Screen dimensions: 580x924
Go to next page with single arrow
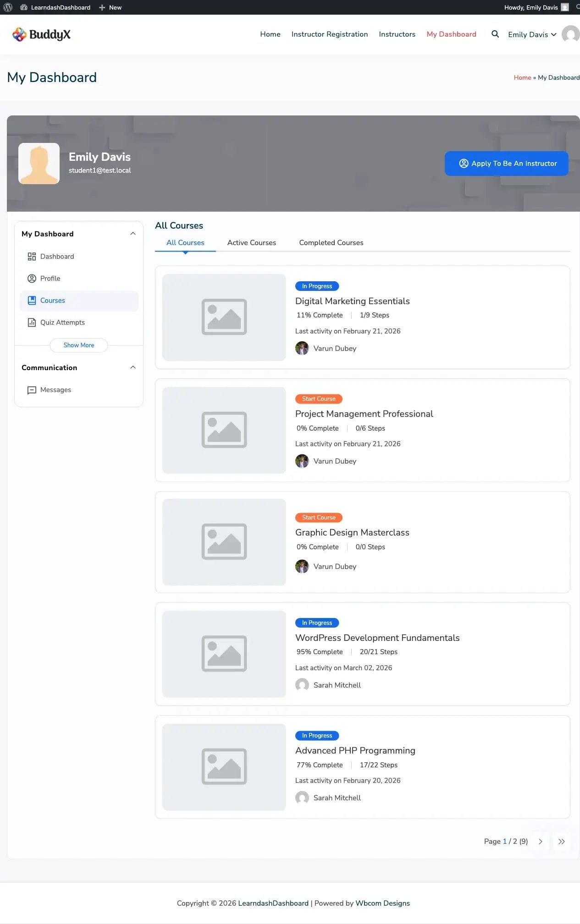541,842
